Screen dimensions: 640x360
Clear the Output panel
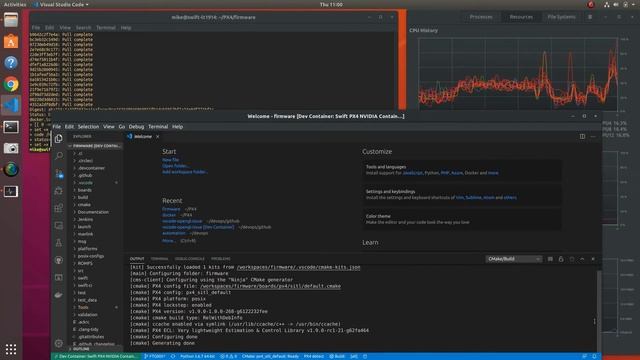(x=550, y=259)
